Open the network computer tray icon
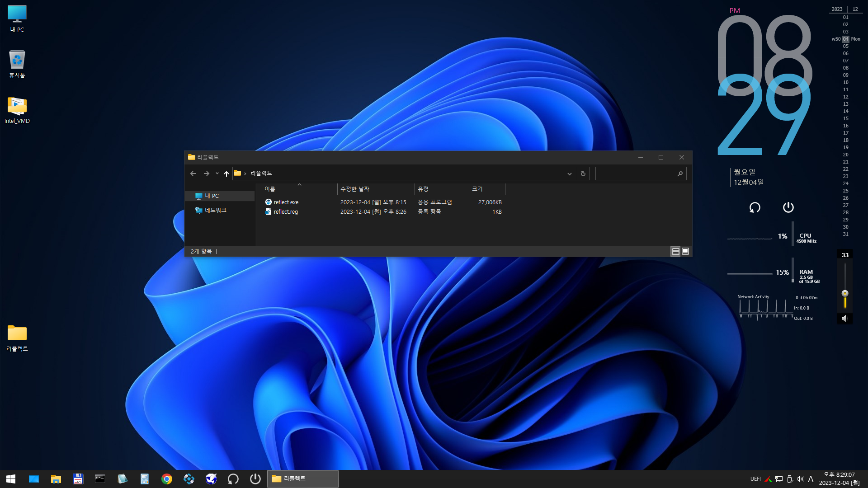This screenshot has width=868, height=488. click(x=779, y=479)
